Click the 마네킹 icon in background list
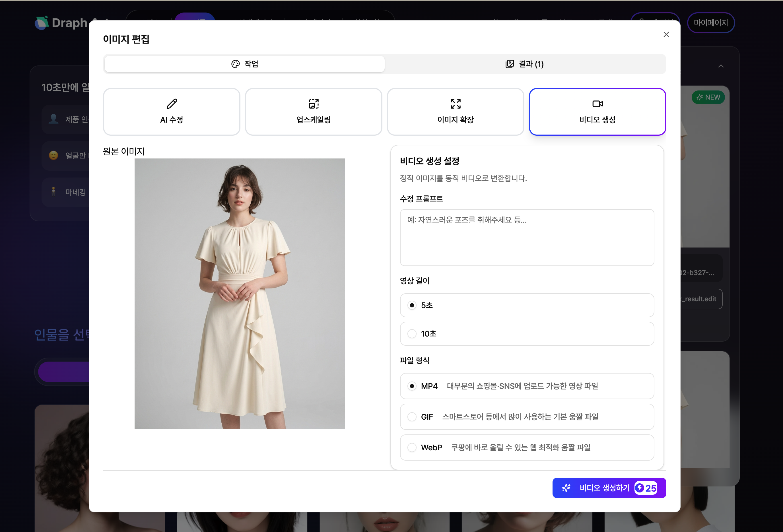783x532 pixels. coord(53,191)
